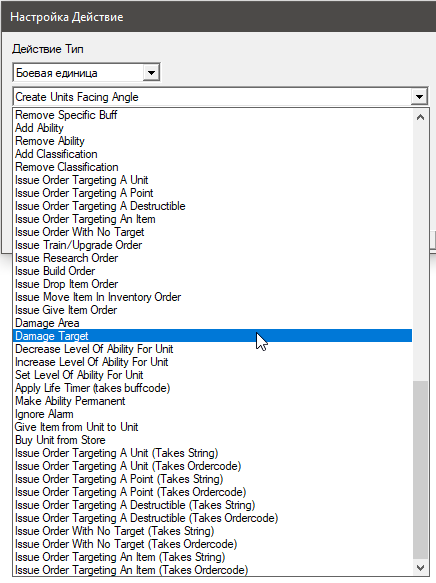Choose Issue Order Targeting An Item (Takes Ordercode)
436x583 pixels.
click(213, 570)
